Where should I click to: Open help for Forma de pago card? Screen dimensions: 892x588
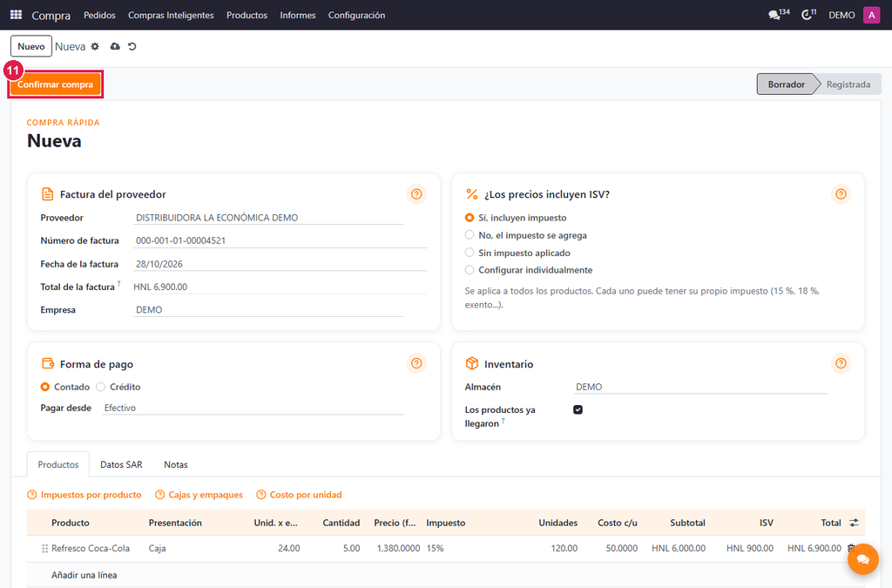(x=416, y=363)
